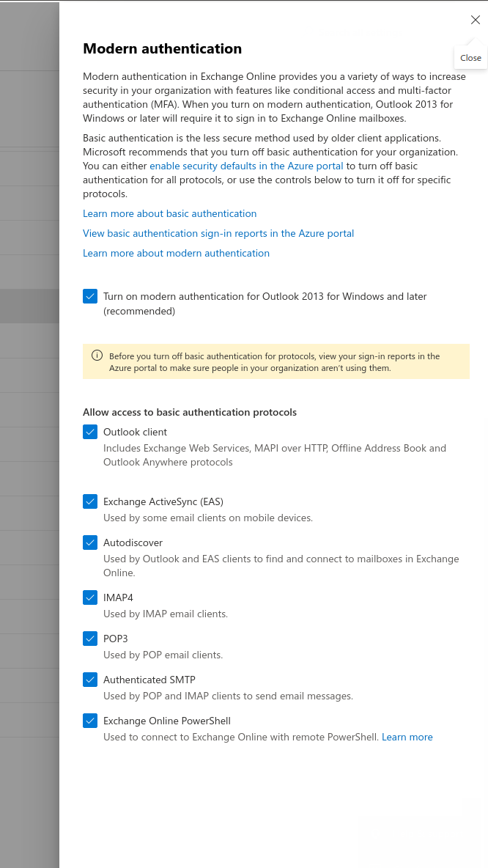
Task: Open enable security defaults in the Azure portal link
Action: click(x=246, y=166)
